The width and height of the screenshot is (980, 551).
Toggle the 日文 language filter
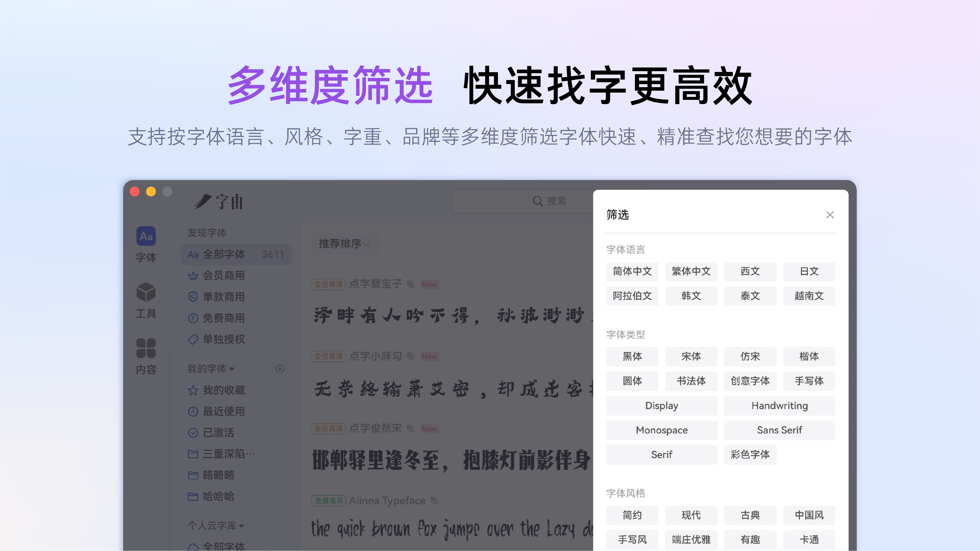pos(809,271)
